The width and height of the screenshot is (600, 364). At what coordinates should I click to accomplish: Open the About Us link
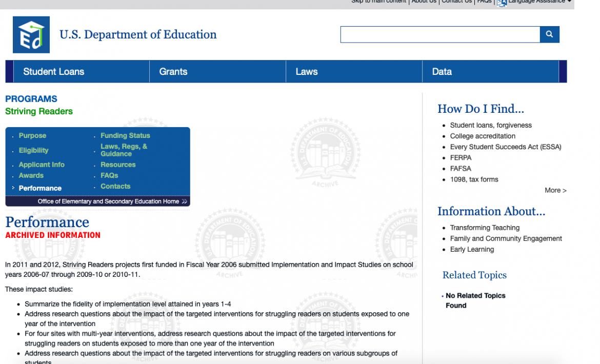[424, 2]
